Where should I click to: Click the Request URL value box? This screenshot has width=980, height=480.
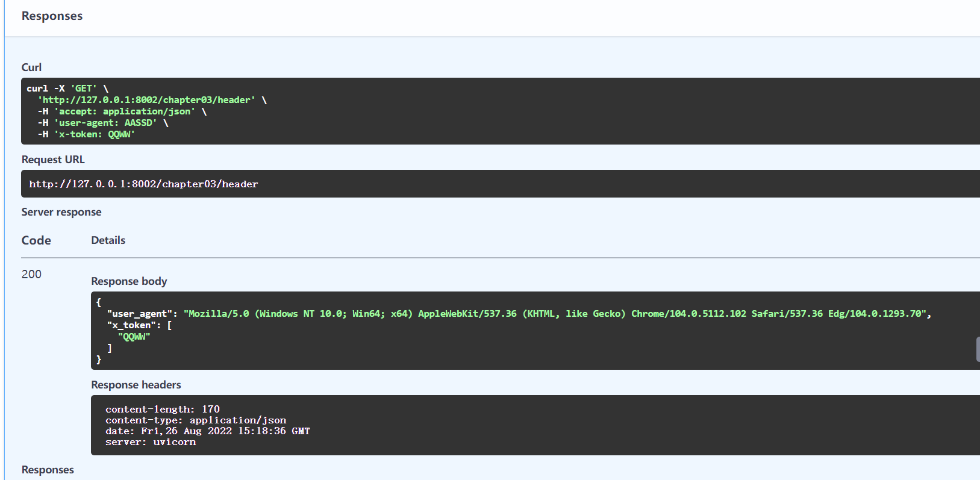501,184
